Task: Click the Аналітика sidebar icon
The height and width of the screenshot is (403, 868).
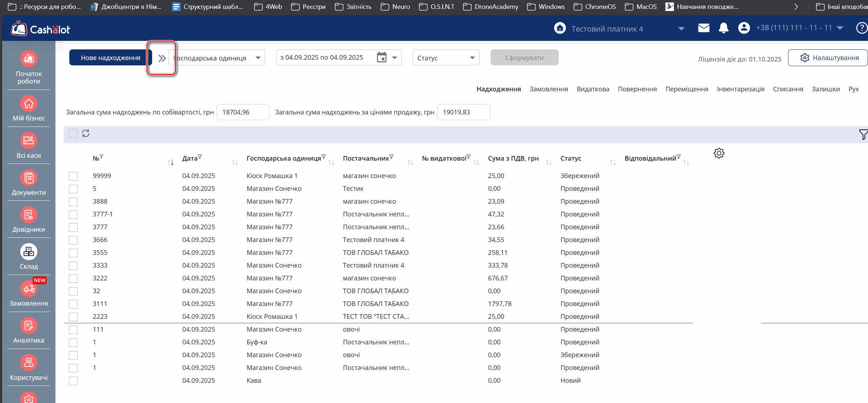Action: 29,326
